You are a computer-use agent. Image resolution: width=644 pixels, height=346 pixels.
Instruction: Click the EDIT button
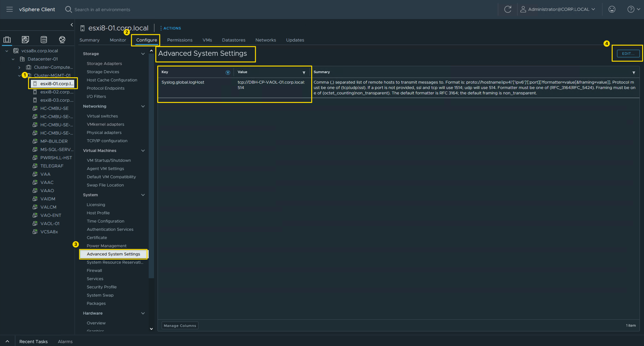628,53
